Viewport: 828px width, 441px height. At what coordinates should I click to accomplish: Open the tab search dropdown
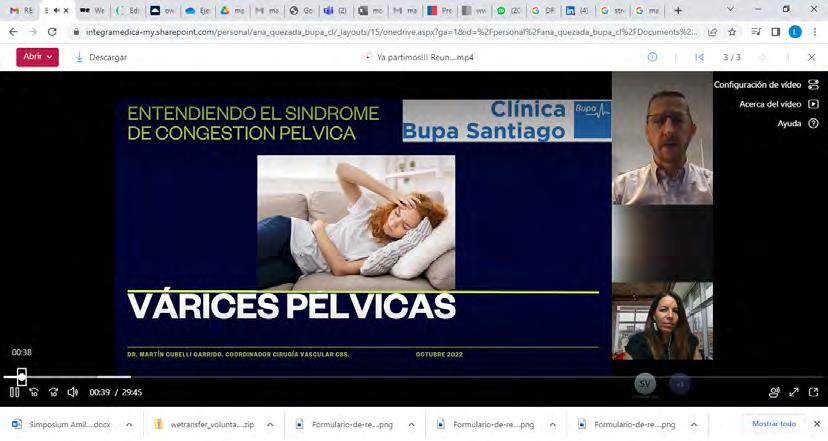tap(730, 10)
